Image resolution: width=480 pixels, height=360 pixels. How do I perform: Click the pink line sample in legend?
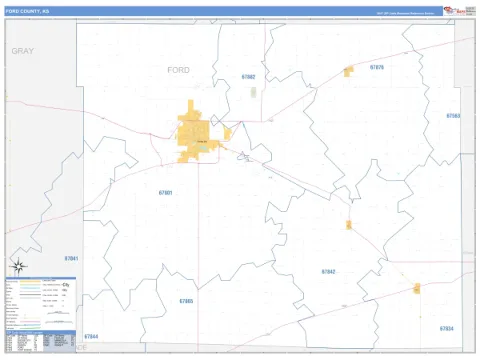pyautogui.click(x=30, y=322)
